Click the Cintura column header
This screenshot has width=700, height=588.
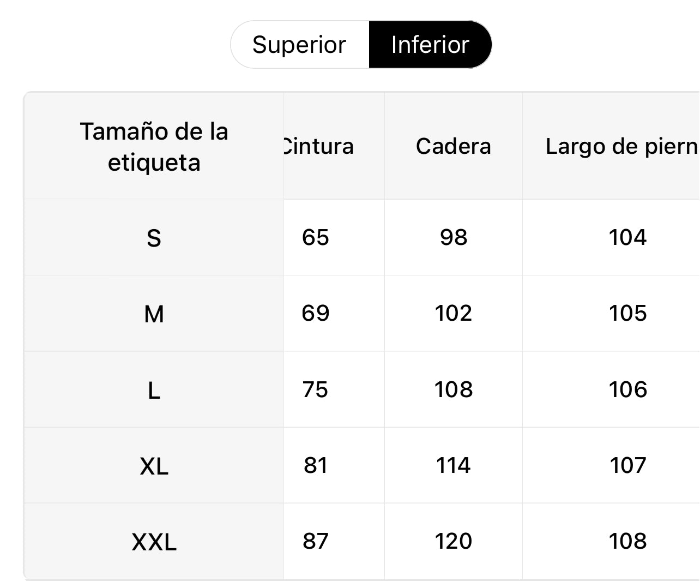click(318, 146)
